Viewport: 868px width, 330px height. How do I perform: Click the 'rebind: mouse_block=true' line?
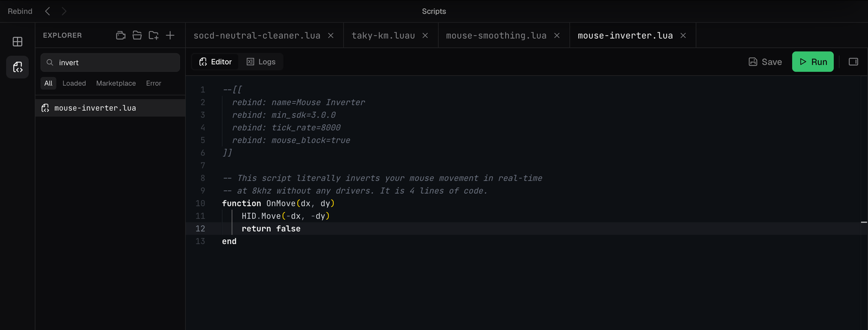291,140
